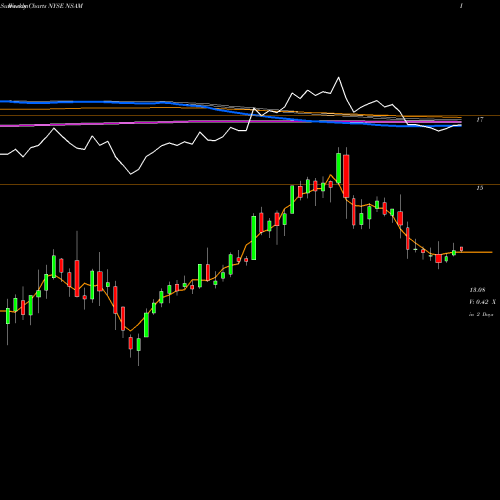Viewport: 500px width, 500px height.
Task: Click the volume reading V: 0.42 X
Action: [x=482, y=302]
